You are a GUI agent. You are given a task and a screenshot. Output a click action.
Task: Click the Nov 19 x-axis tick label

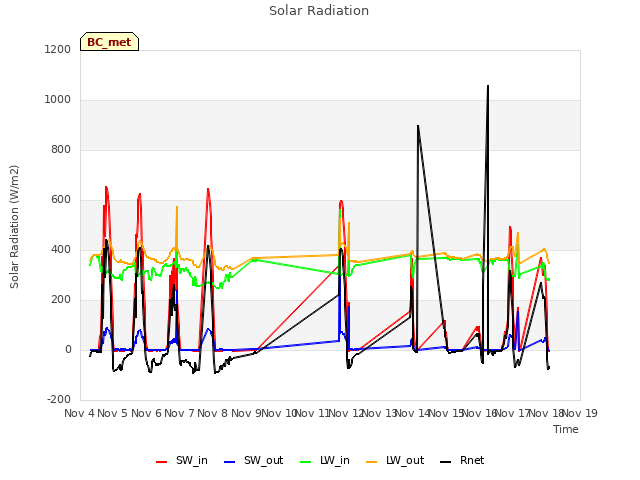coord(580,413)
